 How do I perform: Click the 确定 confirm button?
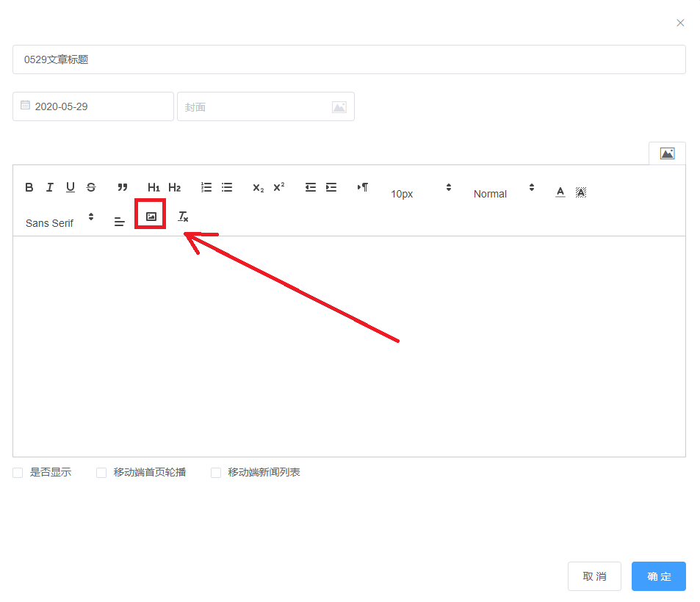(x=658, y=576)
